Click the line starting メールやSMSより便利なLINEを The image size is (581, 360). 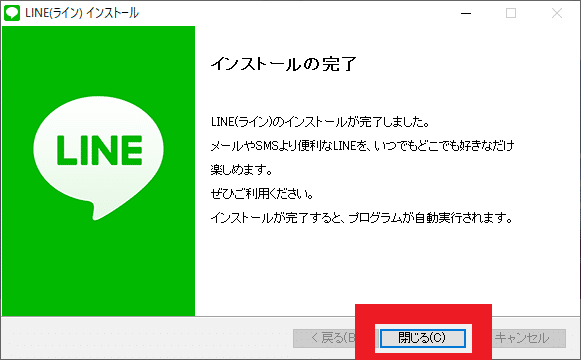tap(362, 146)
